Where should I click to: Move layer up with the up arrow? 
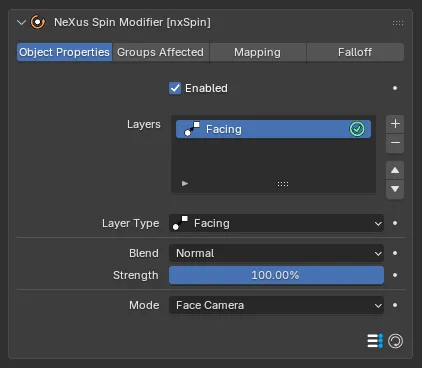pyautogui.click(x=395, y=170)
